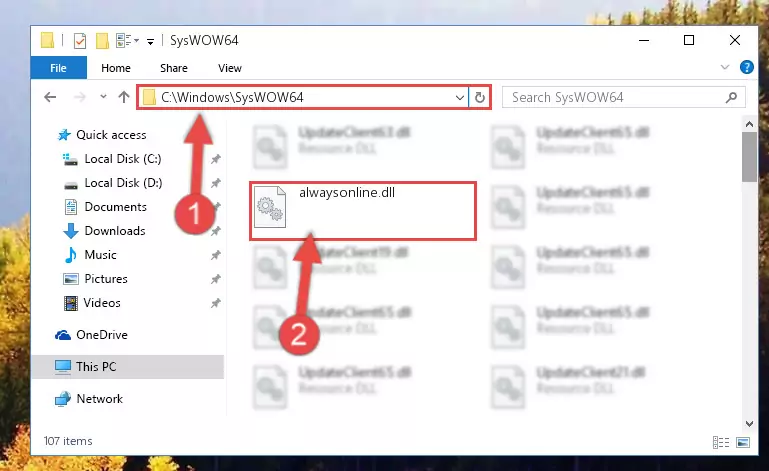Open Help via the question mark icon
769x471 pixels.
(746, 67)
